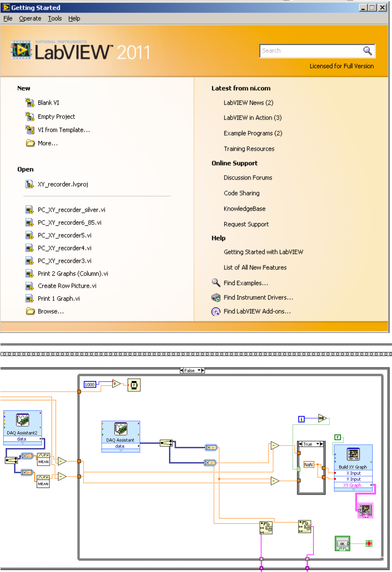Open the Help menu
The height and width of the screenshot is (572, 392).
tap(74, 18)
